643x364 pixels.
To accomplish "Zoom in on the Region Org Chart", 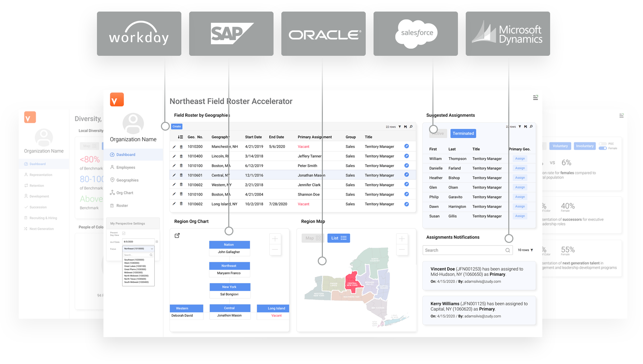I will pos(275,239).
